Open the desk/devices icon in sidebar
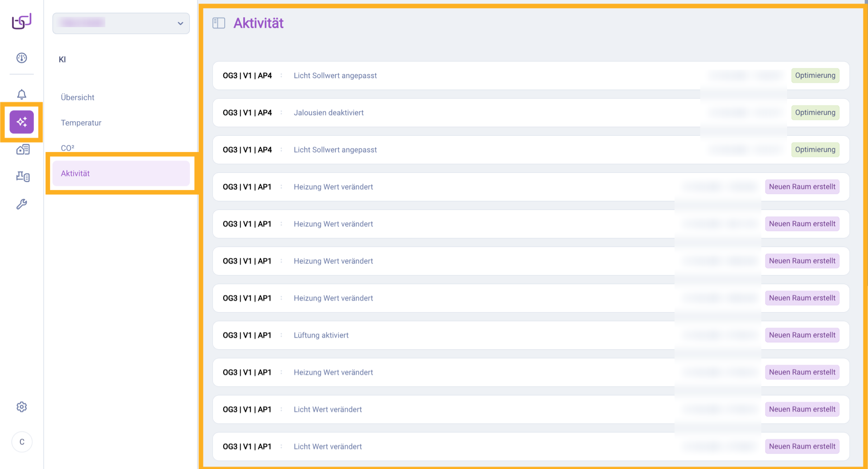868x469 pixels. (23, 176)
